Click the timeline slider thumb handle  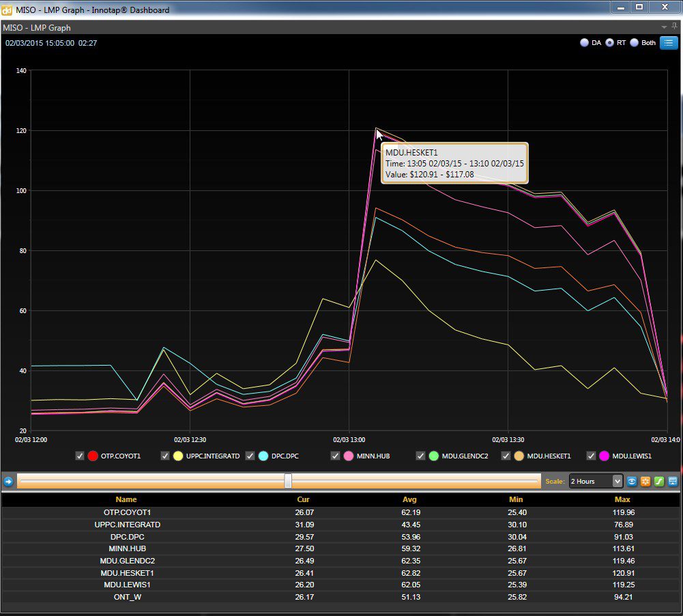point(288,481)
